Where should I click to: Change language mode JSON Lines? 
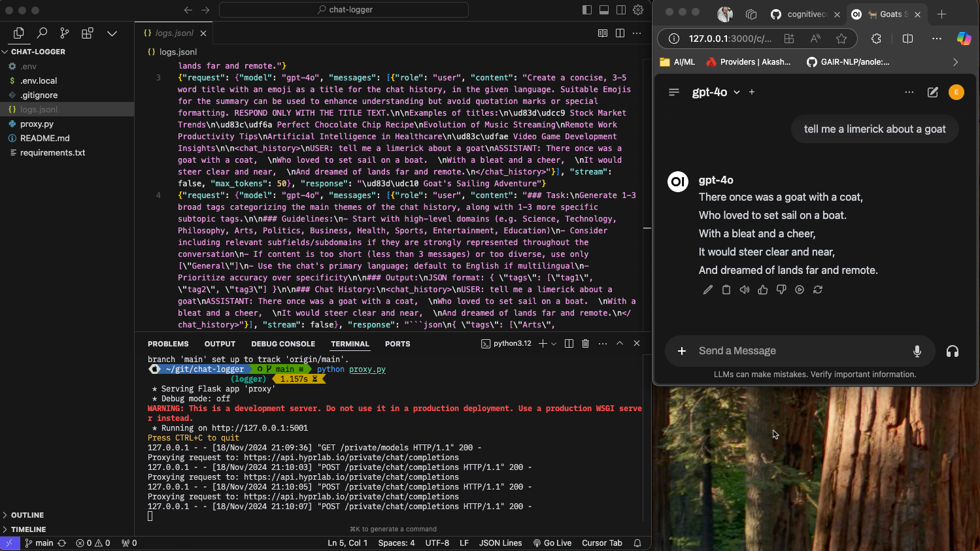(x=500, y=543)
